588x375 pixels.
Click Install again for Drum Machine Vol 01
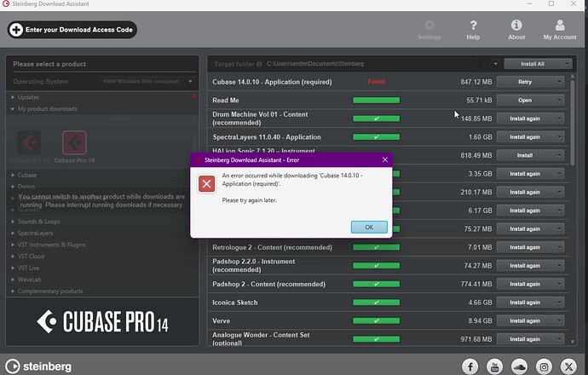pos(525,118)
